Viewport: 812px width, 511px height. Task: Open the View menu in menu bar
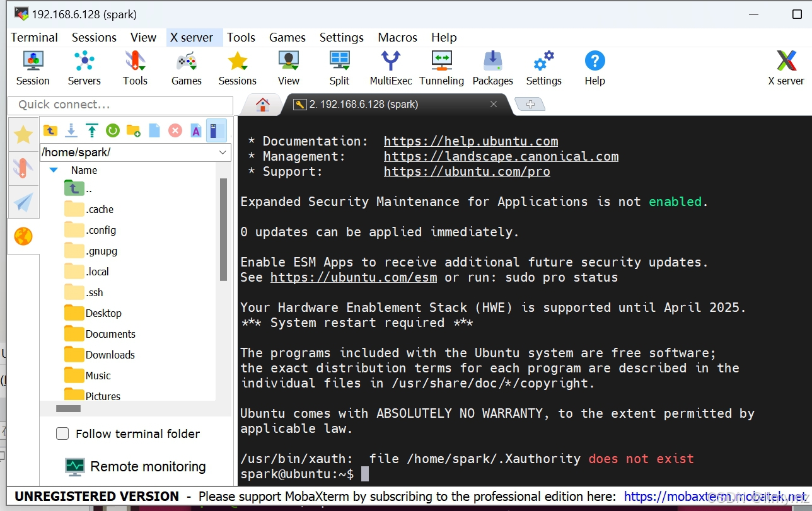pyautogui.click(x=143, y=37)
